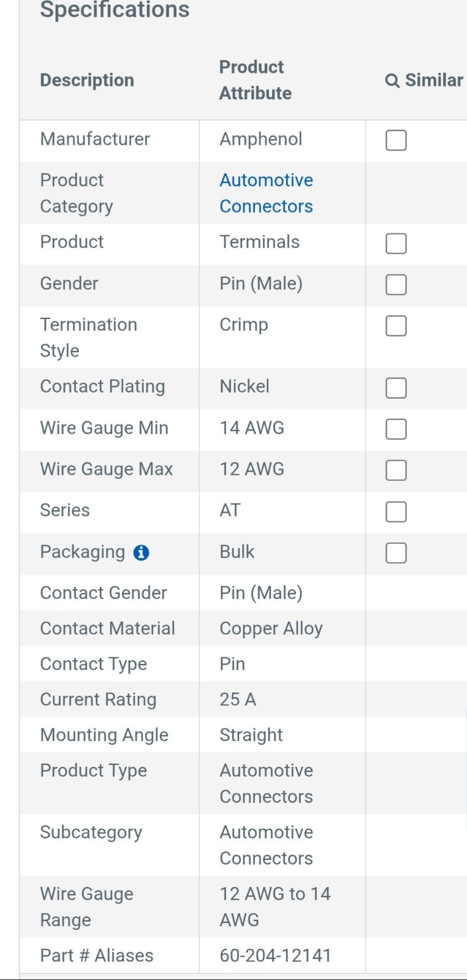Click the Amphenol manufacturer value
This screenshot has height=980, width=467.
261,139
